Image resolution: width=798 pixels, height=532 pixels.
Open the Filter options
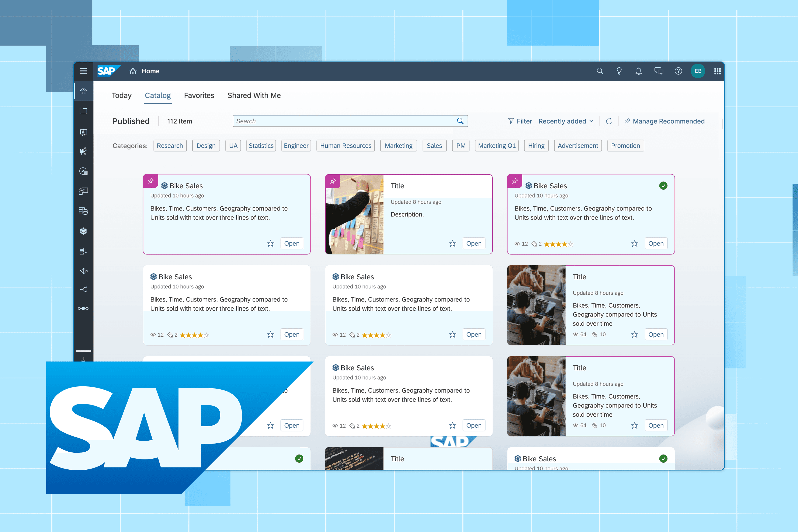click(x=520, y=121)
